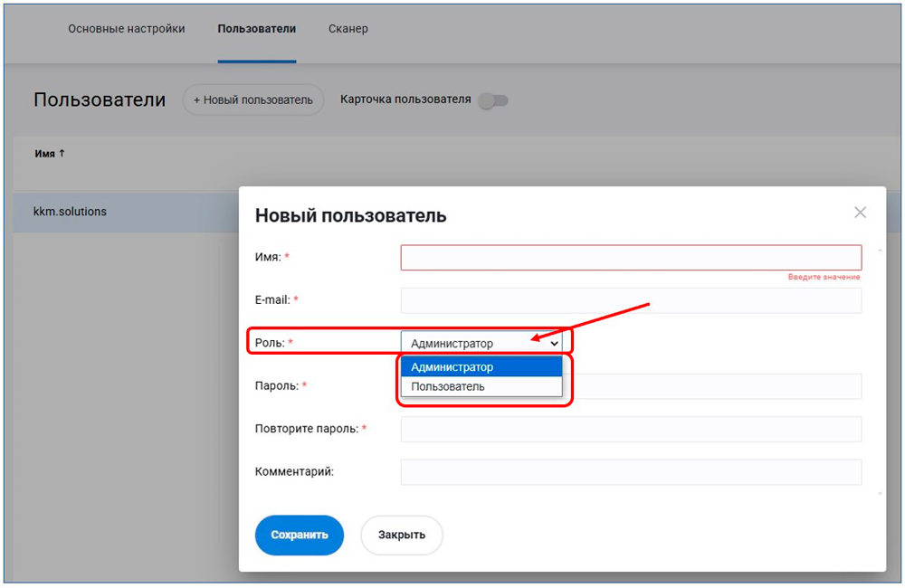Open the Основные настройки tab
This screenshot has height=588, width=905.
(127, 29)
